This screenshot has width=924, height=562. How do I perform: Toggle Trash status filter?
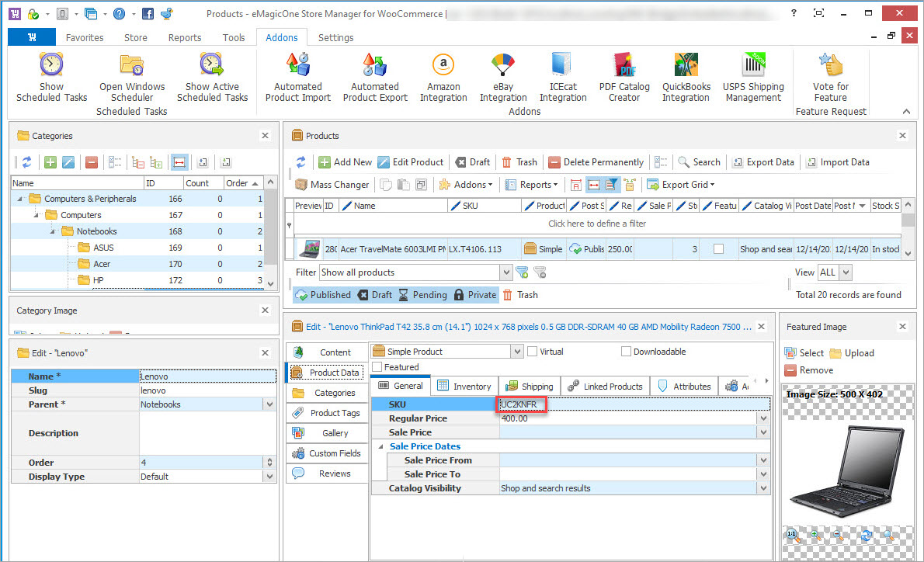(519, 295)
